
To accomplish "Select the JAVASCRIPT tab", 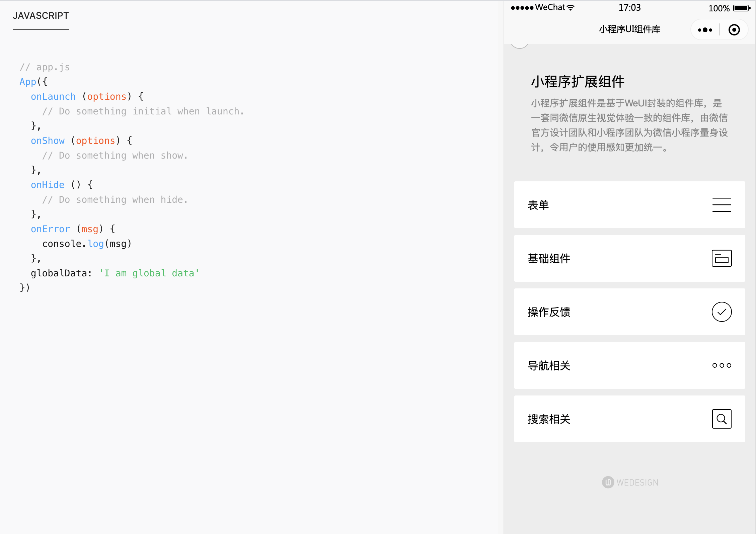I will point(41,16).
